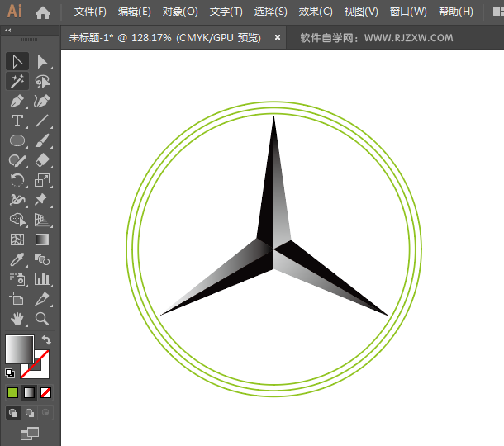504x446 pixels.
Task: Open the 视图(V) menu
Action: pos(361,12)
